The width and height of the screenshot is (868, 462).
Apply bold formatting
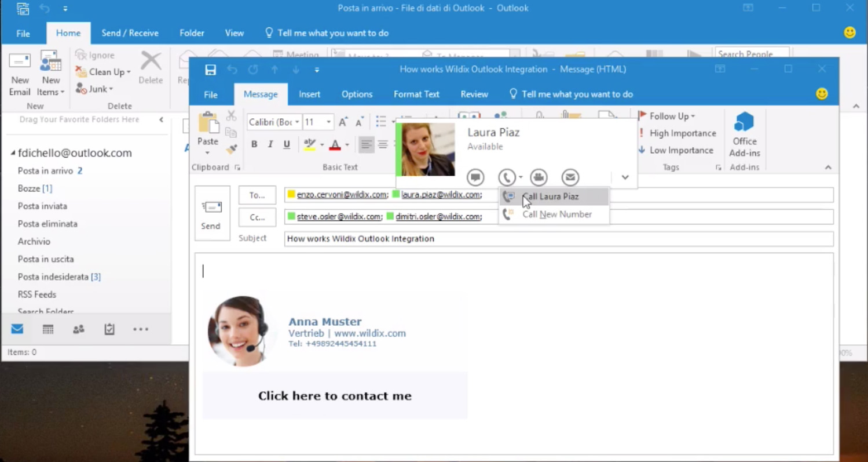tap(254, 144)
